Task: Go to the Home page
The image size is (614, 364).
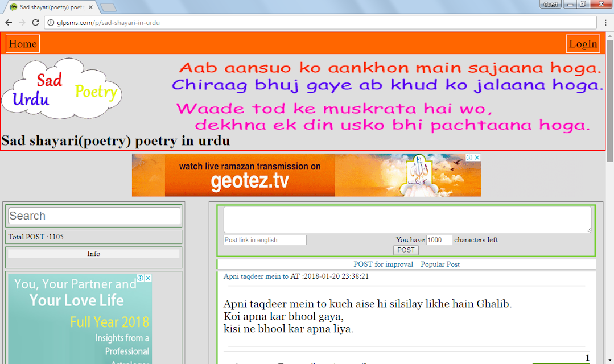Action: [x=23, y=44]
